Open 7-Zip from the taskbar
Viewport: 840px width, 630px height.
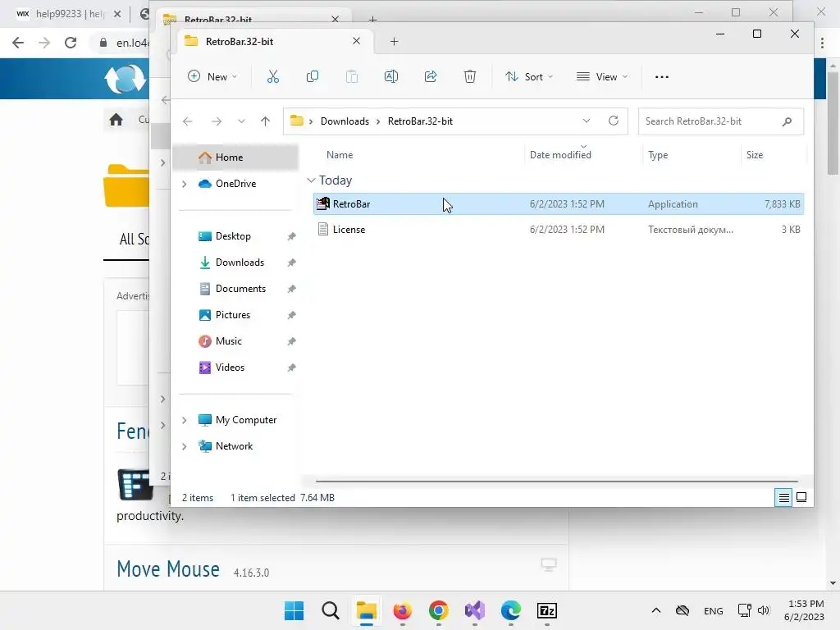click(547, 610)
